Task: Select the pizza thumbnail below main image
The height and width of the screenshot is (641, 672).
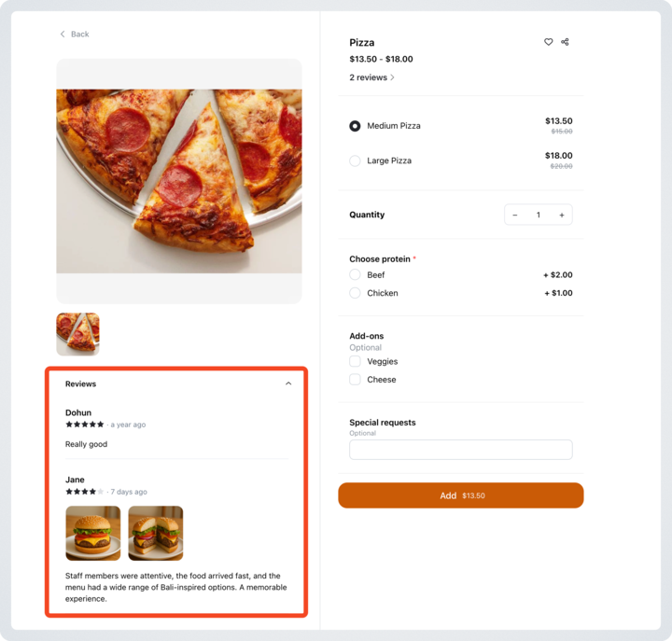Action: pos(78,334)
